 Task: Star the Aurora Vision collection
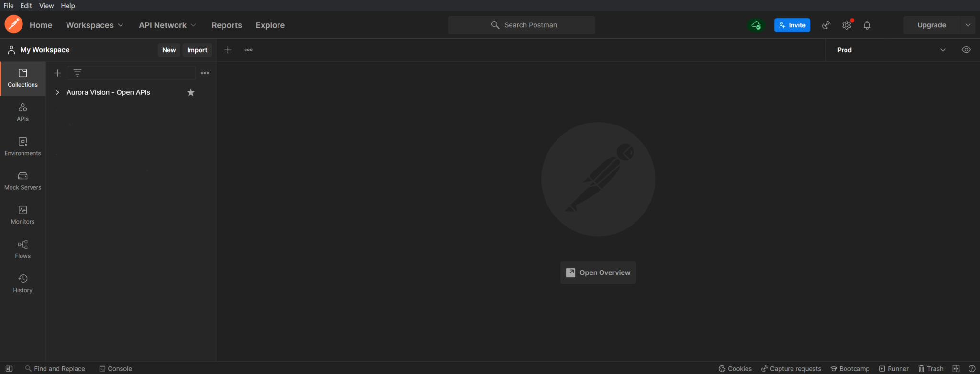coord(190,92)
